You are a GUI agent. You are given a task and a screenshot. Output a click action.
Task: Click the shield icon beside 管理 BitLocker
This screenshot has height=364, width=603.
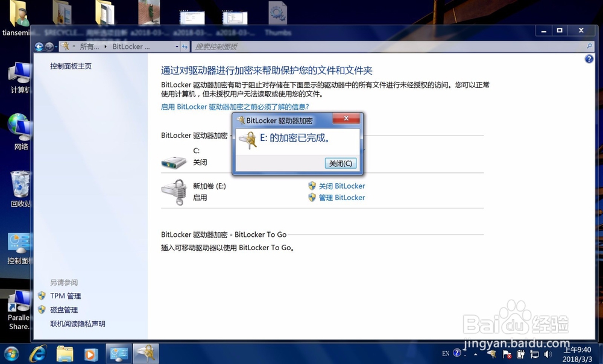click(312, 198)
